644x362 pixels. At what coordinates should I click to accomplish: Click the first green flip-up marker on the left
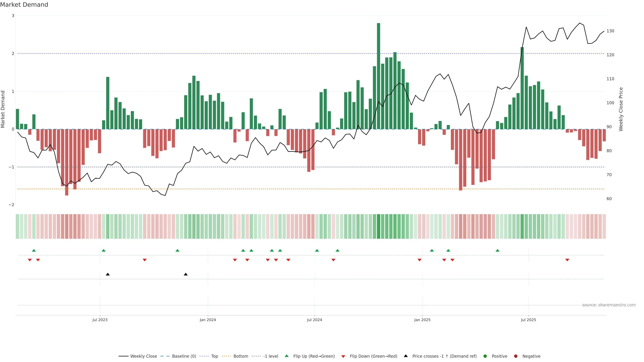coord(34,250)
